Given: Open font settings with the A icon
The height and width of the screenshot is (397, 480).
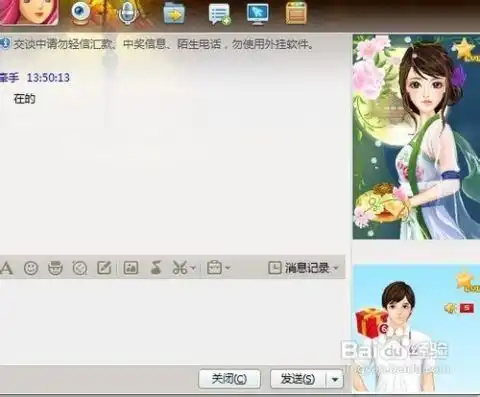Looking at the screenshot, I should [x=7, y=268].
